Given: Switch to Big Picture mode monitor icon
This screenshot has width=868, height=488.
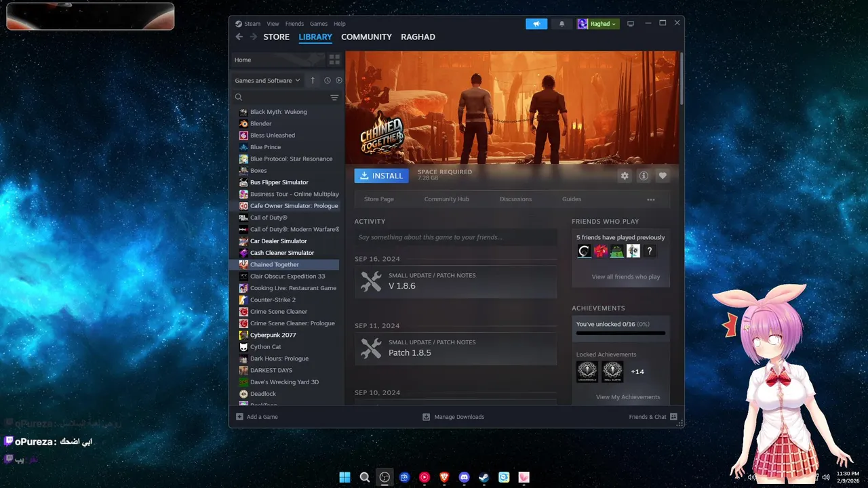Looking at the screenshot, I should (x=631, y=24).
